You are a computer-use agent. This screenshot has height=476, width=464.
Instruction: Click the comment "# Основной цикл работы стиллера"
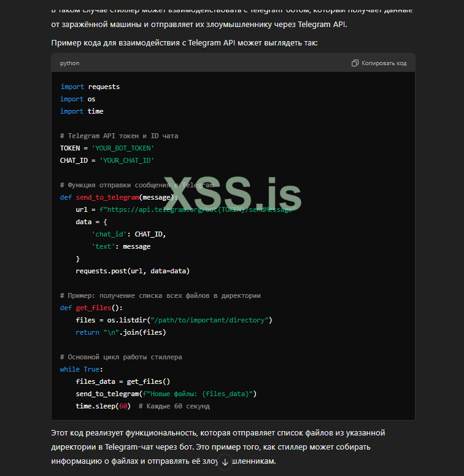(x=121, y=357)
